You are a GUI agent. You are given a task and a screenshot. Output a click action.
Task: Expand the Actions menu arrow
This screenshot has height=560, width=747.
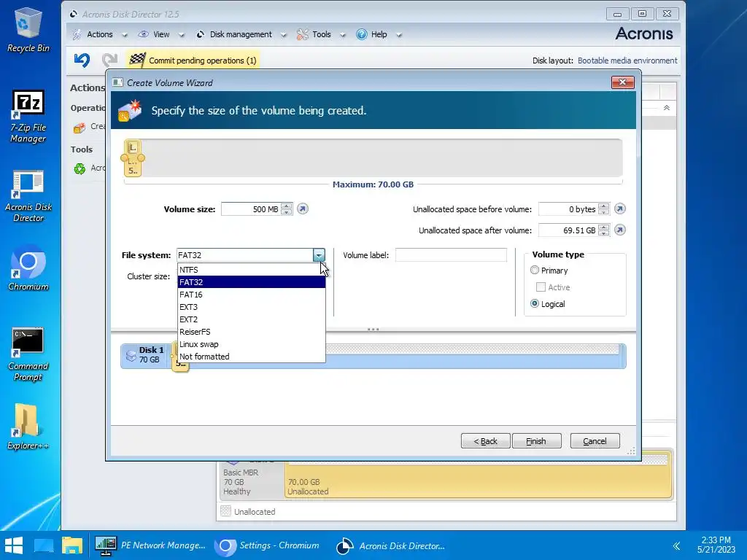click(125, 35)
